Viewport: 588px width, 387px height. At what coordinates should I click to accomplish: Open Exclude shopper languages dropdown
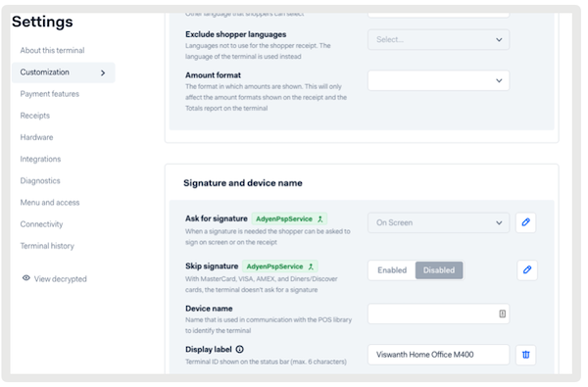tap(438, 39)
